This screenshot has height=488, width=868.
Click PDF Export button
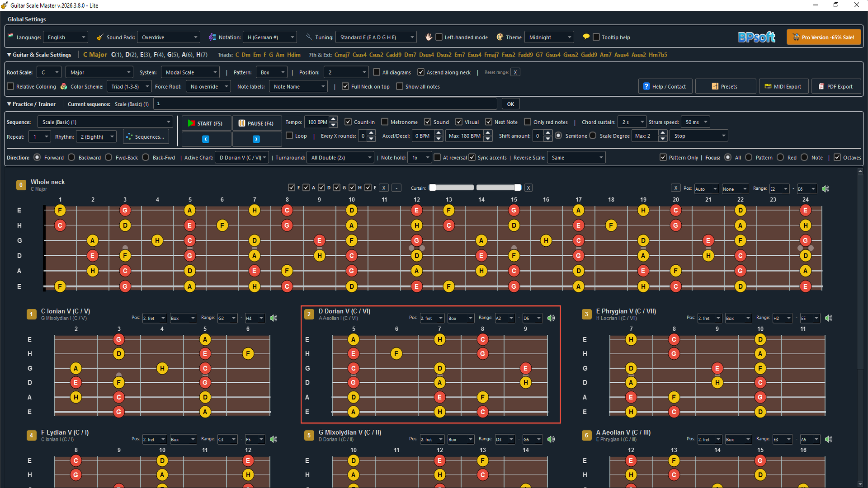(836, 86)
